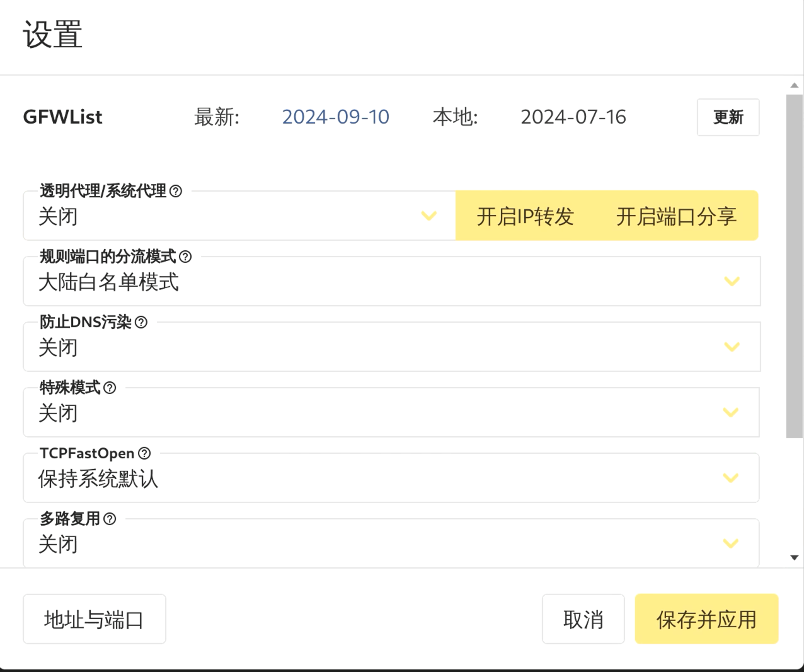The height and width of the screenshot is (672, 804).
Task: Click help icon beside 特殊模式
Action: pyautogui.click(x=110, y=388)
